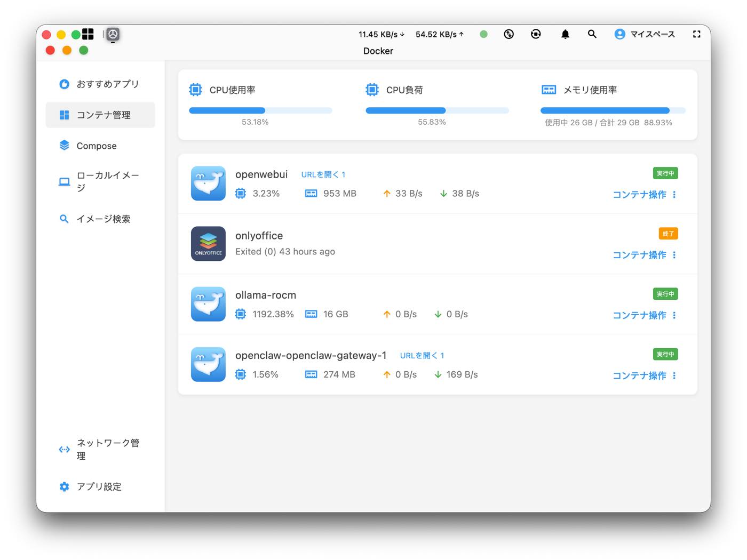Open the three-dot menu for onlyoffice
This screenshot has width=747, height=560.
coord(674,255)
